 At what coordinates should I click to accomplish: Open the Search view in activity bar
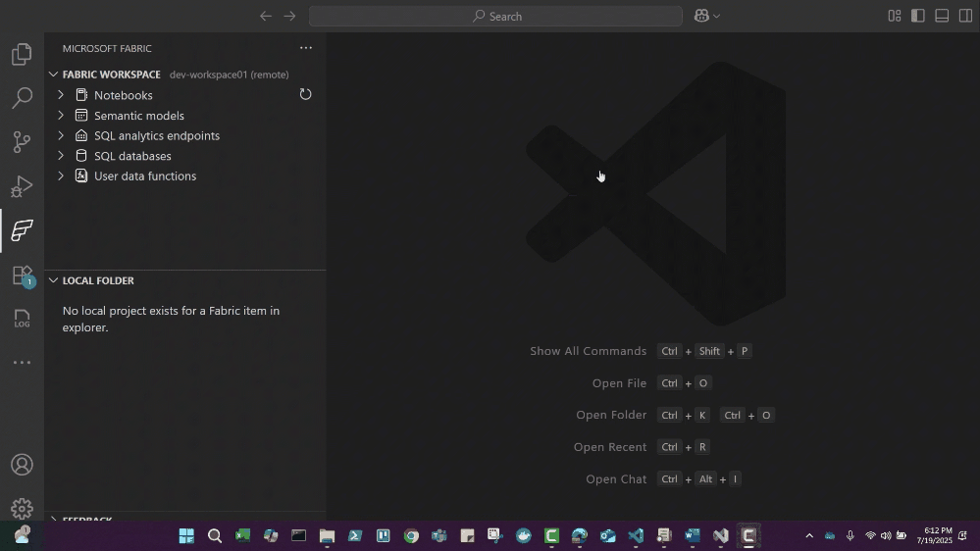22,98
